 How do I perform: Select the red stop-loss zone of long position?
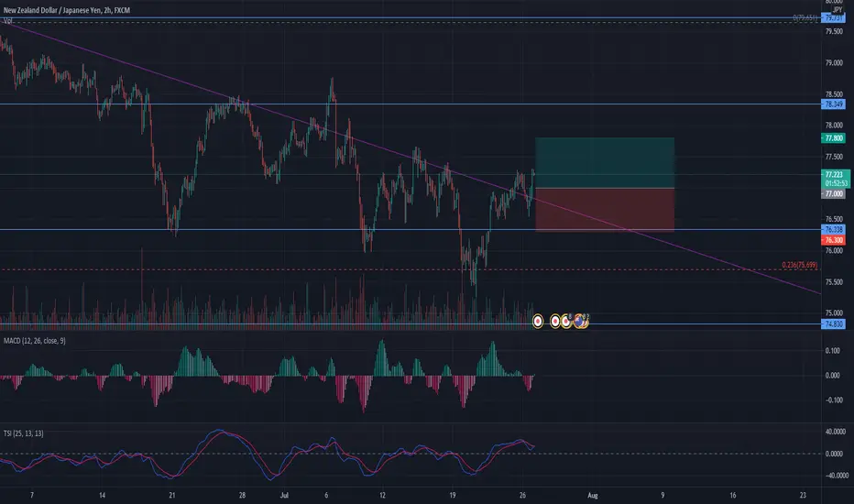(x=605, y=211)
